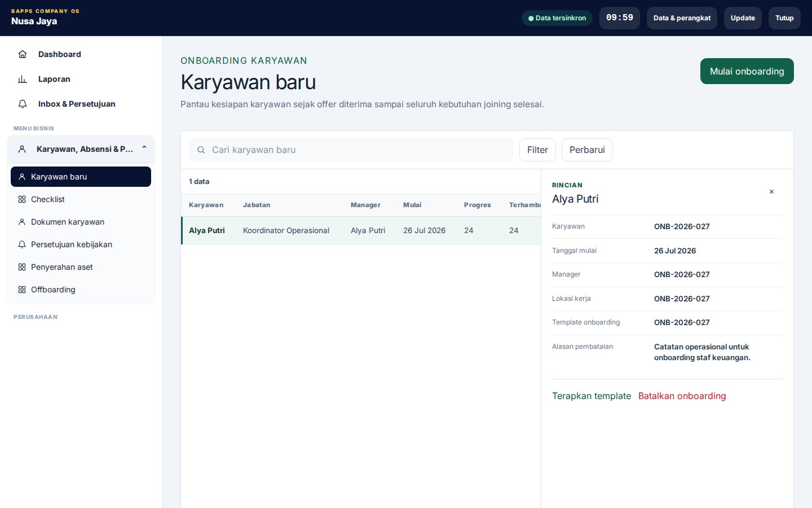Click Perbarui to refresh list

tap(587, 150)
